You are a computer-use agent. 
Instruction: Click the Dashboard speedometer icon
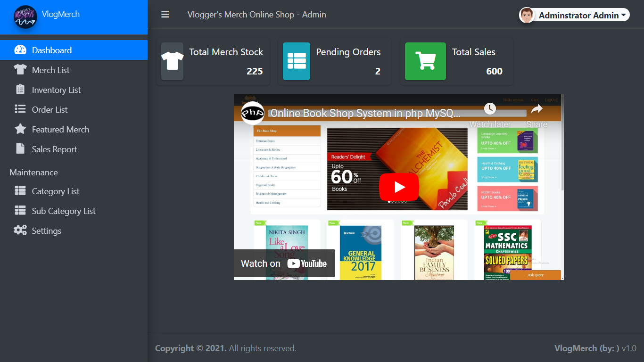(20, 50)
